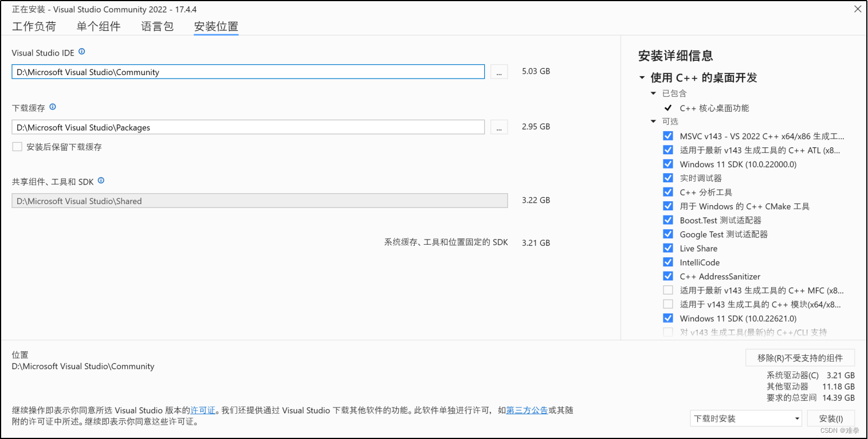868x439 pixels.
Task: Uncheck the IntelliCode component
Action: pos(668,262)
